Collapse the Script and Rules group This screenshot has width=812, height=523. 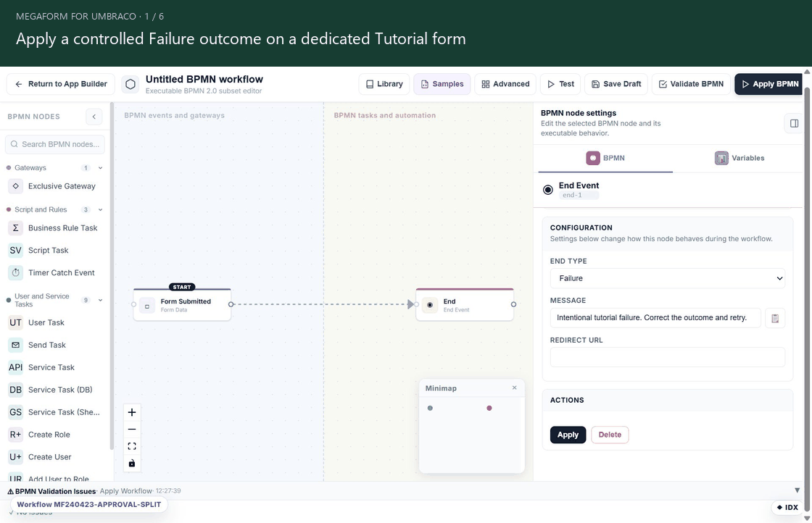(x=101, y=210)
